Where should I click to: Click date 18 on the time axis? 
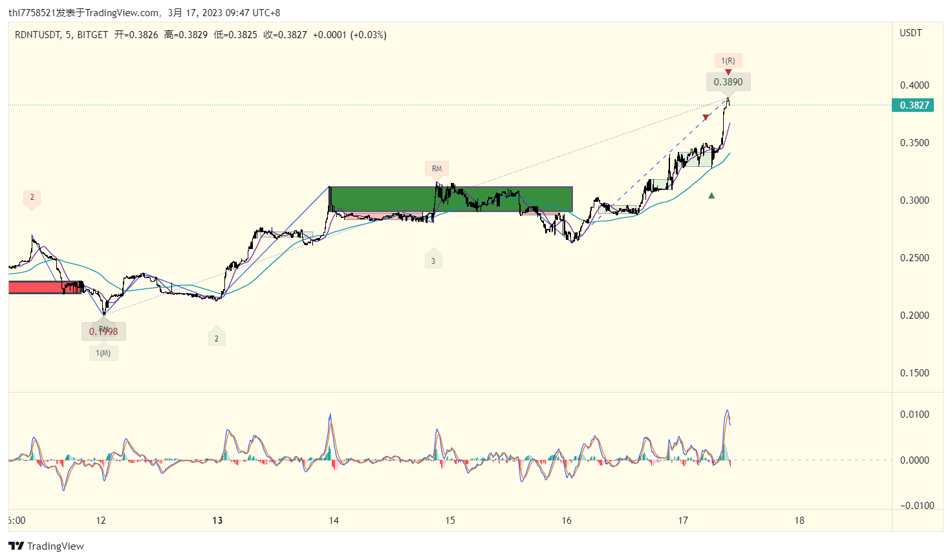pos(799,521)
